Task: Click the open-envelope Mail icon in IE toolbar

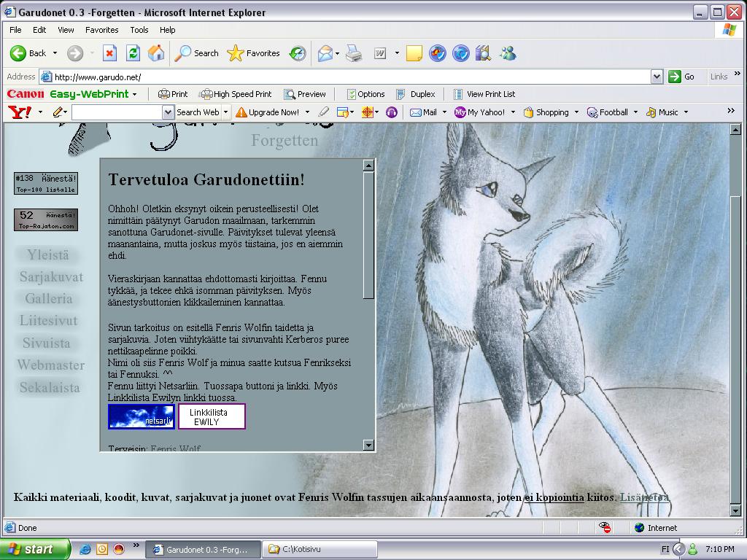Action: 325,53
